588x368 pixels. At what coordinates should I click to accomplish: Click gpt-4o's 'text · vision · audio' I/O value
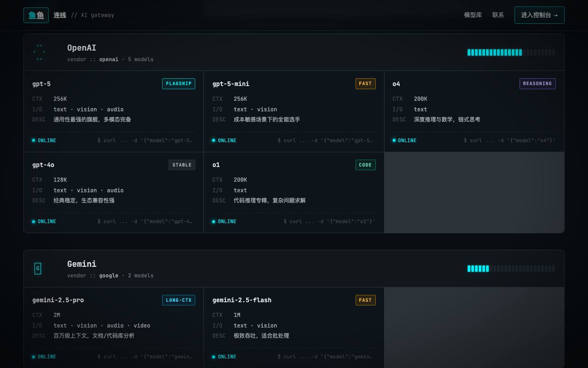tap(89, 190)
